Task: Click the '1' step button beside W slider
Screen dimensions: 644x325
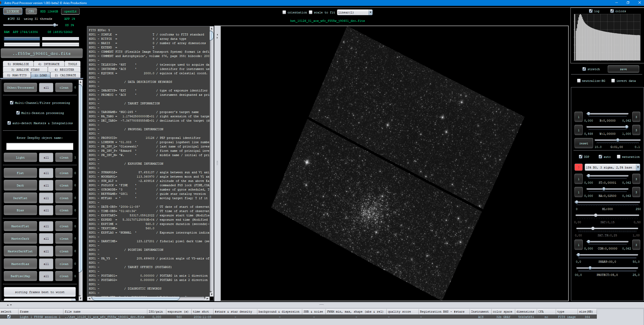Action: (578, 130)
